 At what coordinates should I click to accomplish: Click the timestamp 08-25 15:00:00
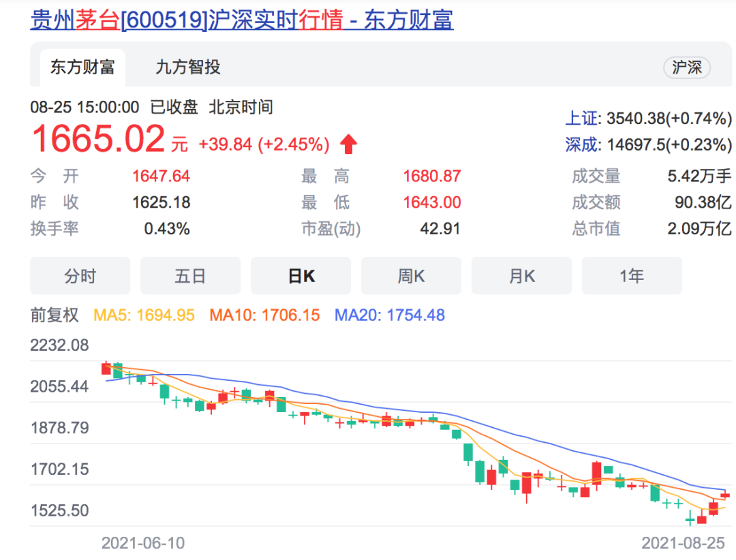click(x=85, y=107)
